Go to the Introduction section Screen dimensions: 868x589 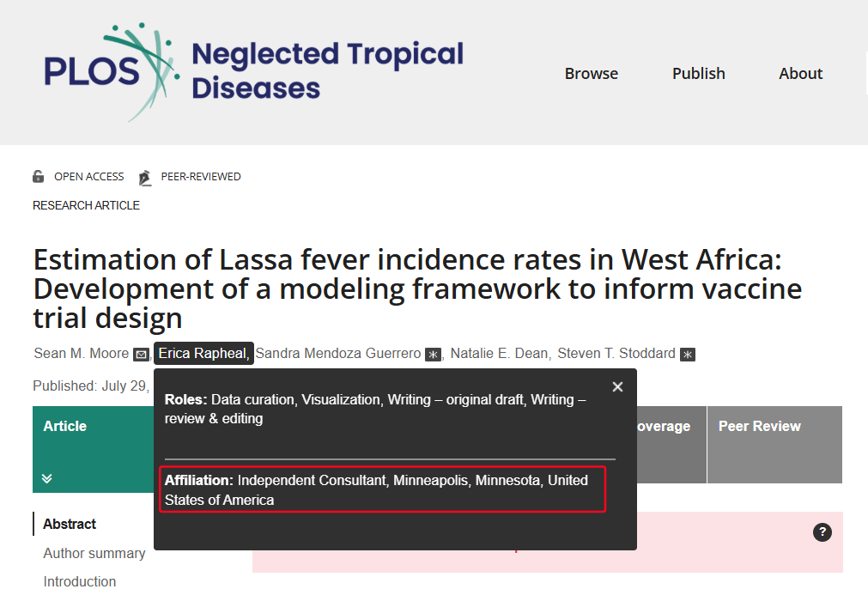[80, 581]
